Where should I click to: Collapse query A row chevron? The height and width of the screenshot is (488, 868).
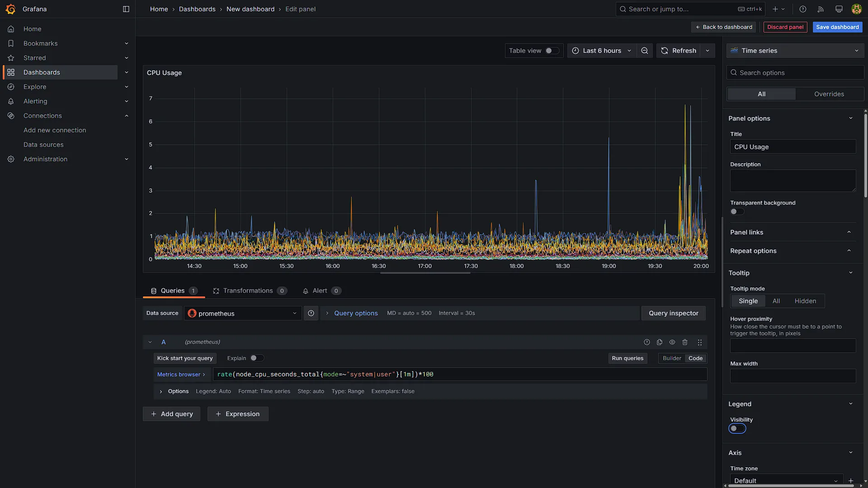click(x=150, y=343)
